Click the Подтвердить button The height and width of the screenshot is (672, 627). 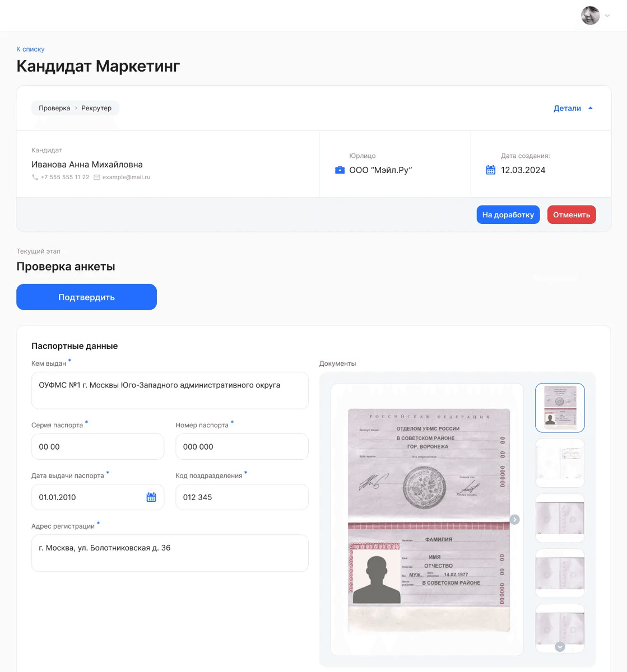(x=86, y=297)
